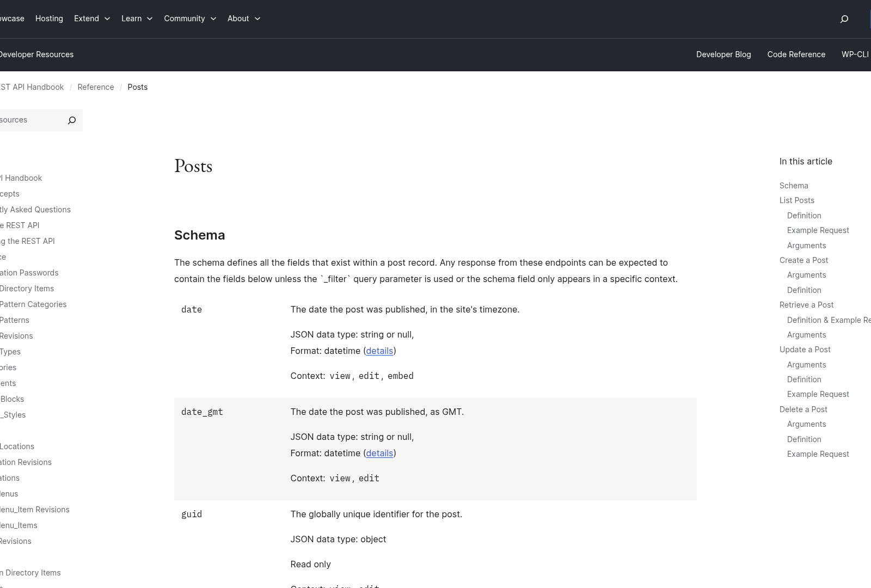Expand the Community menu chevron

click(x=213, y=19)
